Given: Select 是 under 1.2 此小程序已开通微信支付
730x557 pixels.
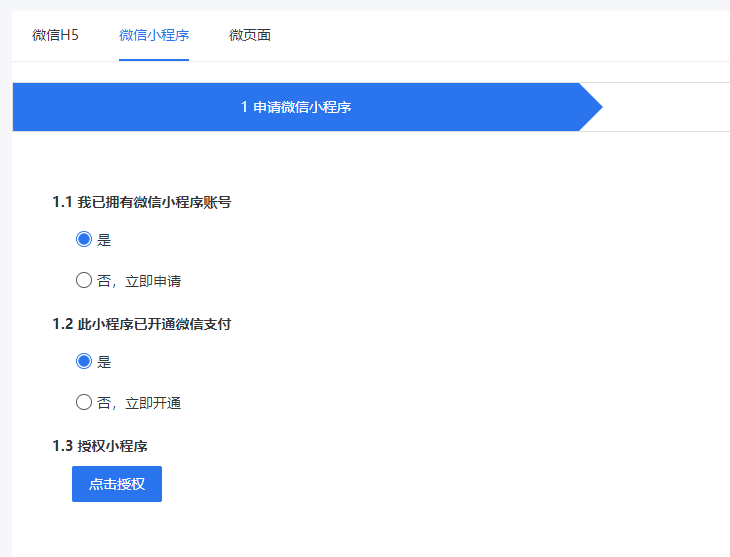Looking at the screenshot, I should (x=84, y=361).
